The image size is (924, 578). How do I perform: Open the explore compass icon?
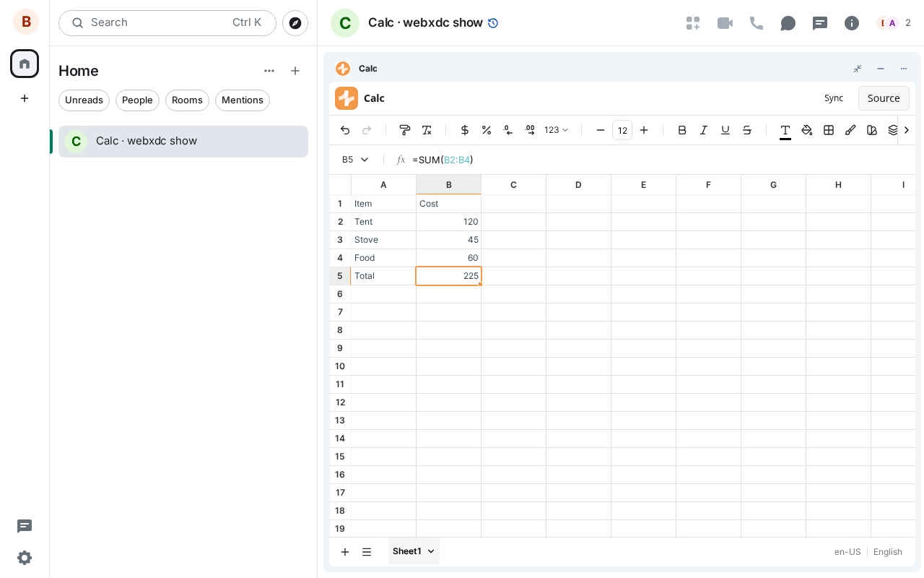[295, 23]
